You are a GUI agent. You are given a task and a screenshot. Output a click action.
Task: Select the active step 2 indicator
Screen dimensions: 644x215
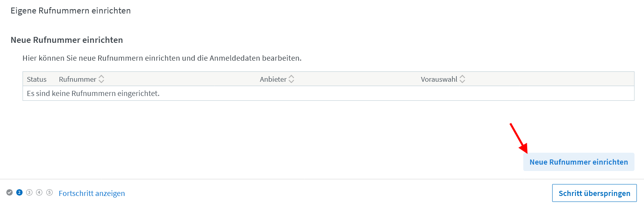click(x=19, y=192)
